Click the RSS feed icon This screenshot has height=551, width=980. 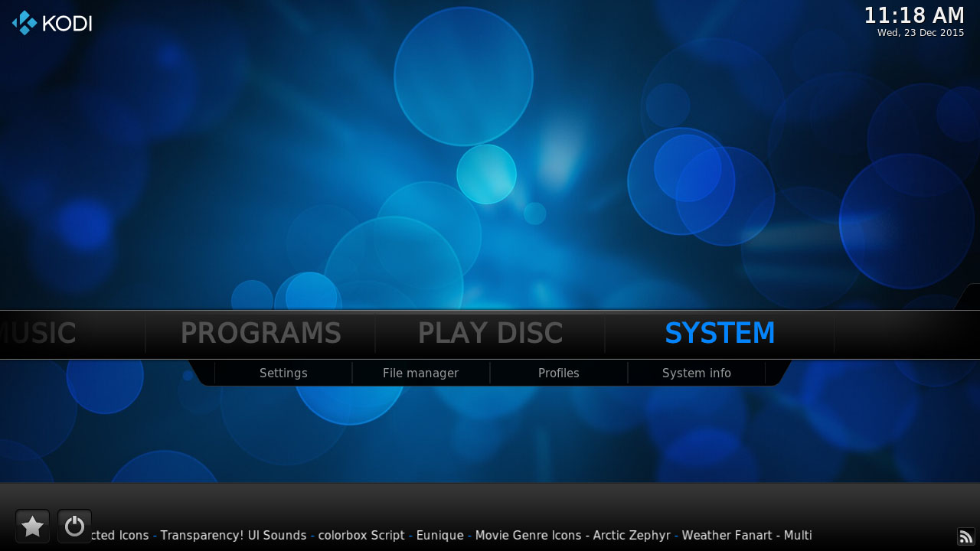965,536
